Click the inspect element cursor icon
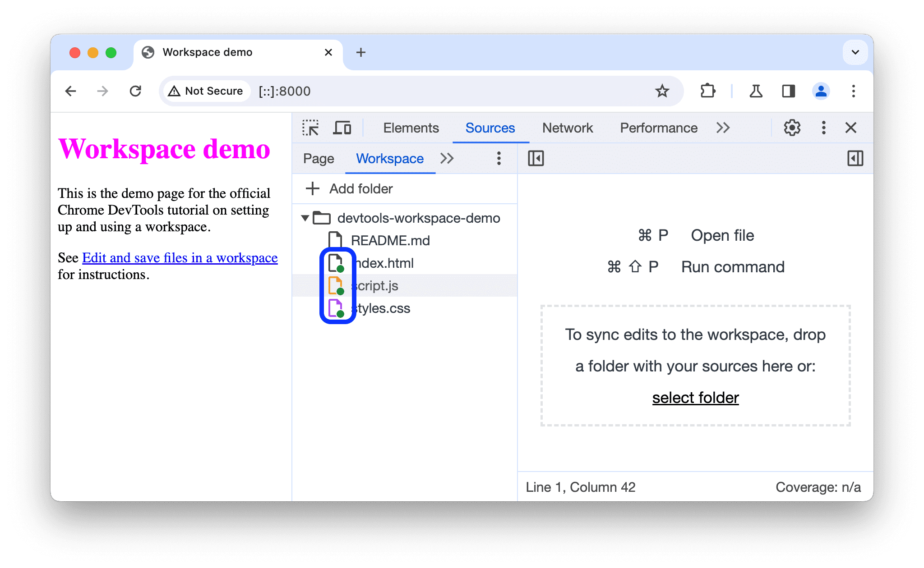The width and height of the screenshot is (924, 568). (311, 127)
